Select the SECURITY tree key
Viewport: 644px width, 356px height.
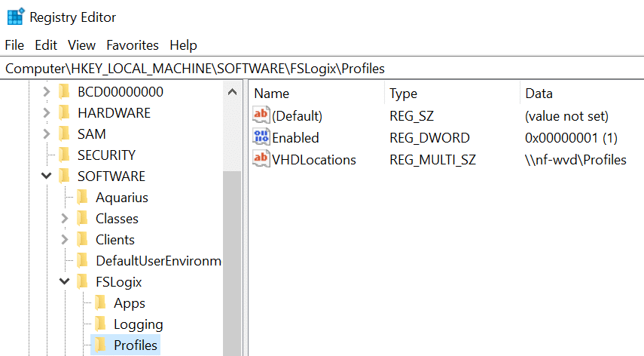pyautogui.click(x=106, y=155)
